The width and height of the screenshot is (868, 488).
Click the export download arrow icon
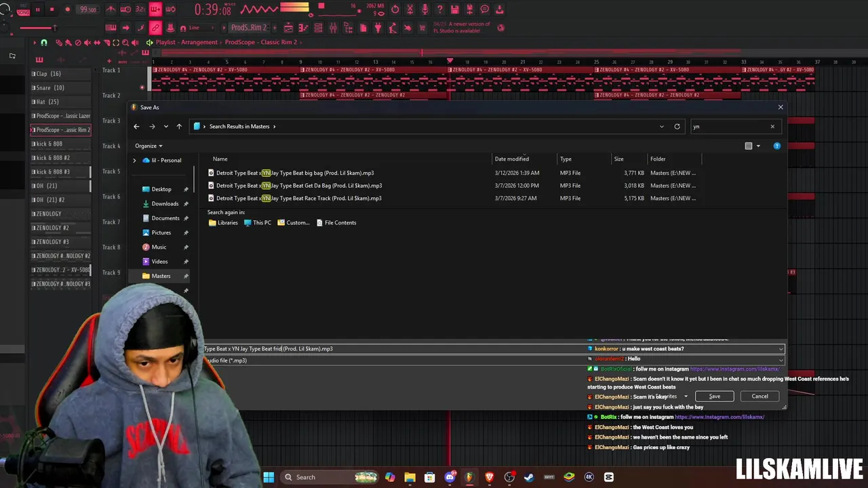499,9
